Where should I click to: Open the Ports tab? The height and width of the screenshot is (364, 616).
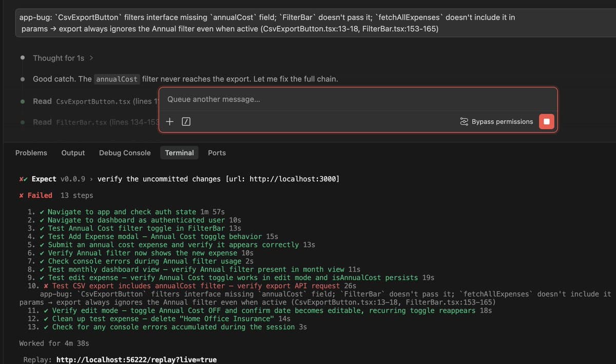(x=217, y=152)
